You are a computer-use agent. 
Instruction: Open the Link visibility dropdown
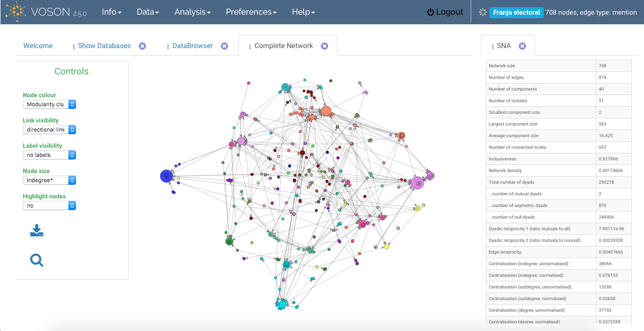point(49,130)
